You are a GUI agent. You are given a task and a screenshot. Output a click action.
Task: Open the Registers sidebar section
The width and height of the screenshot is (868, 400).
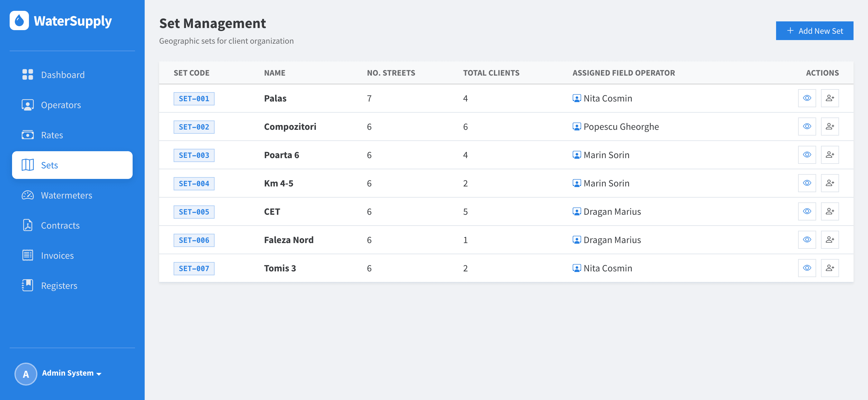(x=72, y=286)
